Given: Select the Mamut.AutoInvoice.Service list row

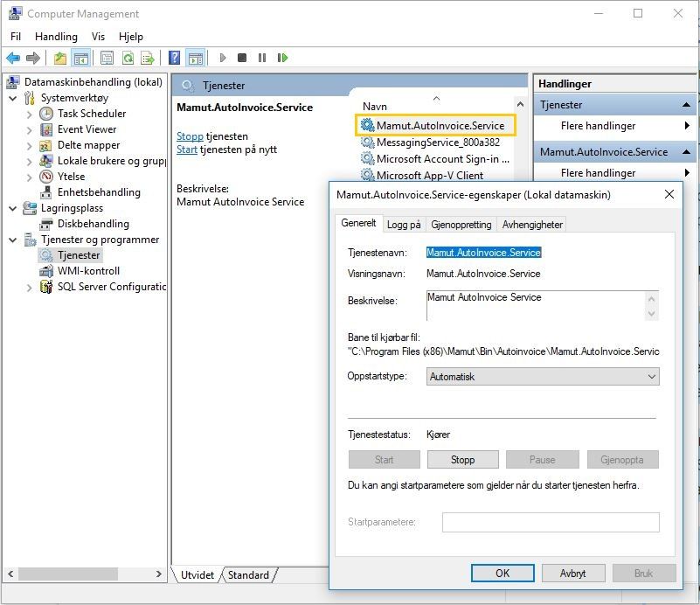Looking at the screenshot, I should coord(436,126).
